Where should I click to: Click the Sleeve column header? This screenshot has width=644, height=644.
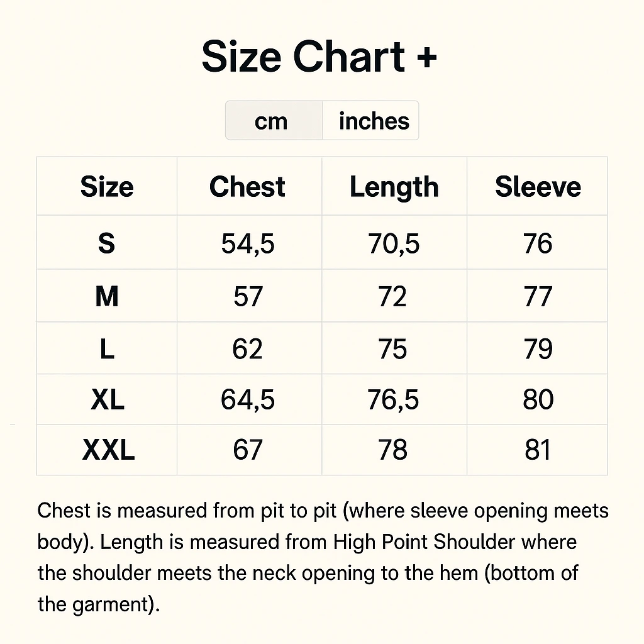click(538, 186)
